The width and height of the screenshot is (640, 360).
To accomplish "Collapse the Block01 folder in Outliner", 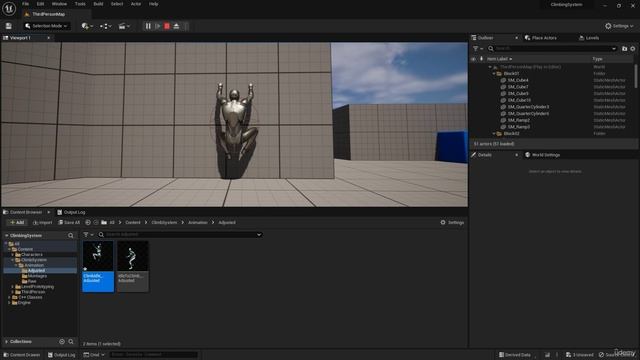I will pos(494,73).
